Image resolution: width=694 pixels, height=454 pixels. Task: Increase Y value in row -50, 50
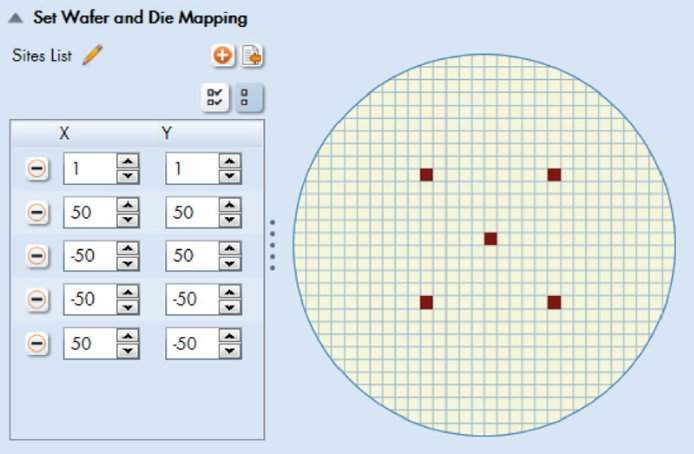pos(230,248)
